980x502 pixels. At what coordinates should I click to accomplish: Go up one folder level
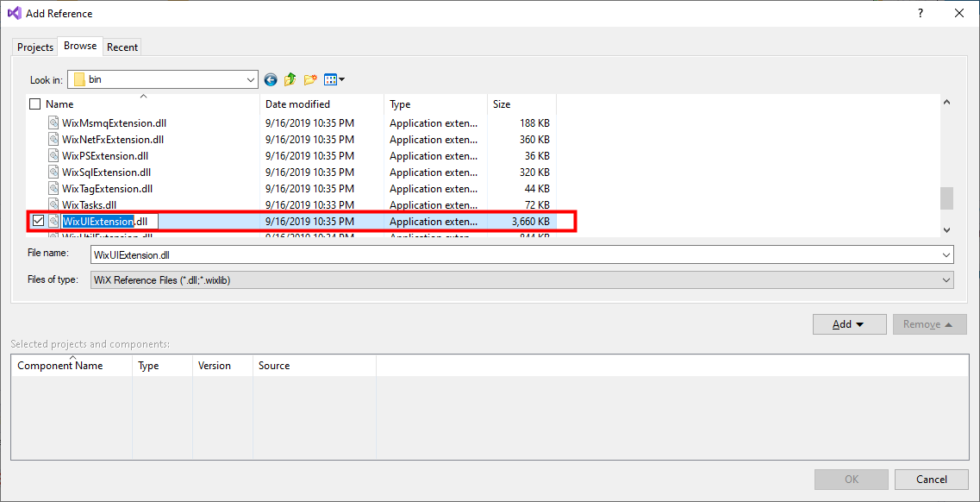(x=290, y=80)
